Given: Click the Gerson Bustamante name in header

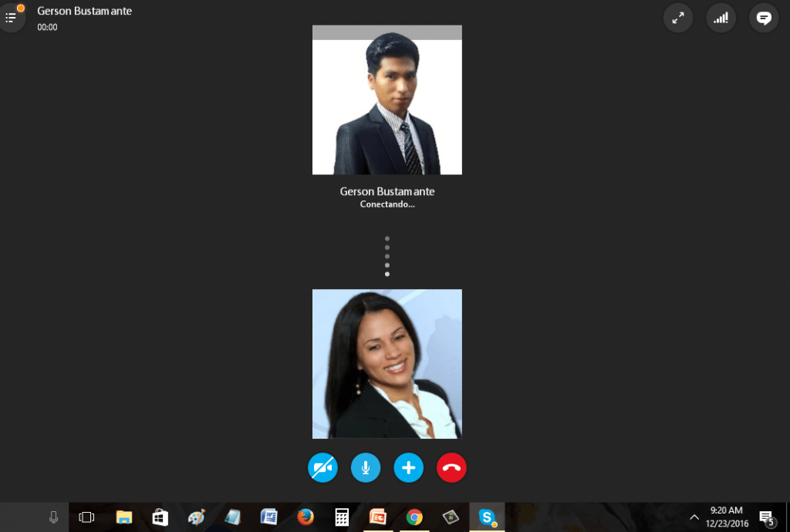Looking at the screenshot, I should click(84, 12).
